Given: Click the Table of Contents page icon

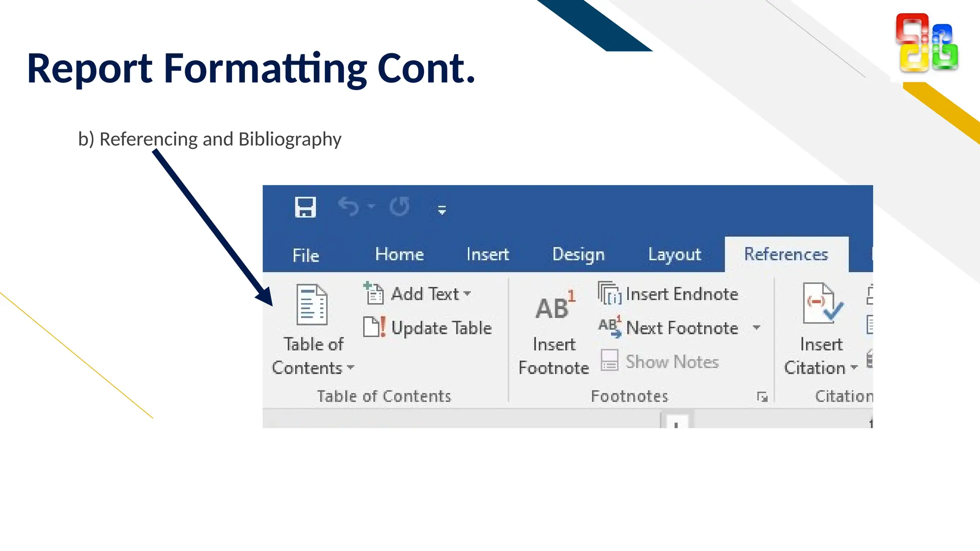Looking at the screenshot, I should (x=312, y=305).
